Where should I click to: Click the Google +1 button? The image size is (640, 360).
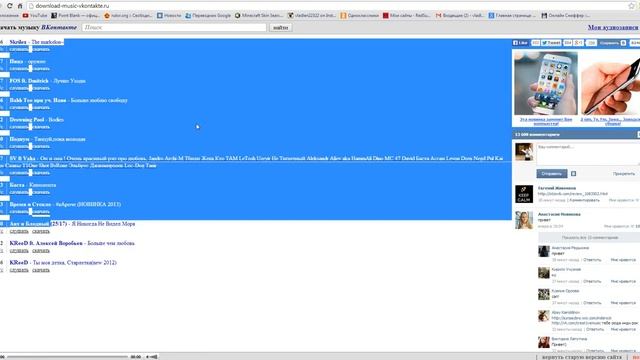pyautogui.click(x=579, y=43)
